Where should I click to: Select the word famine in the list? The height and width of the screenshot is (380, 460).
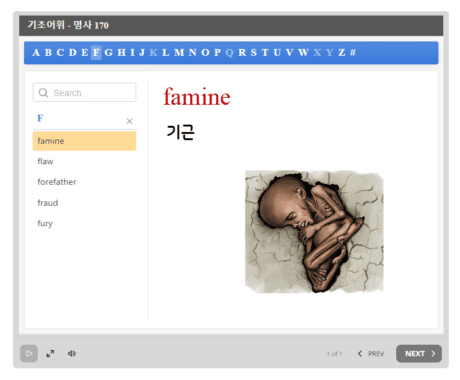pos(84,141)
